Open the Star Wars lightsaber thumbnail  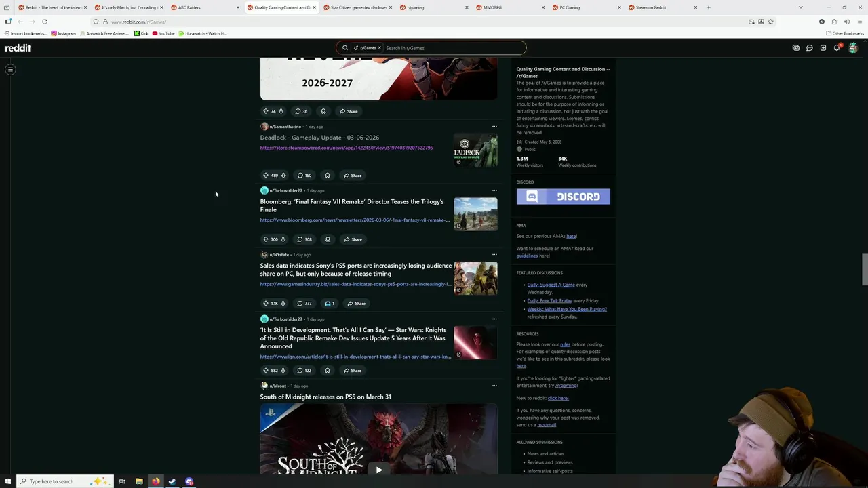[x=475, y=342]
